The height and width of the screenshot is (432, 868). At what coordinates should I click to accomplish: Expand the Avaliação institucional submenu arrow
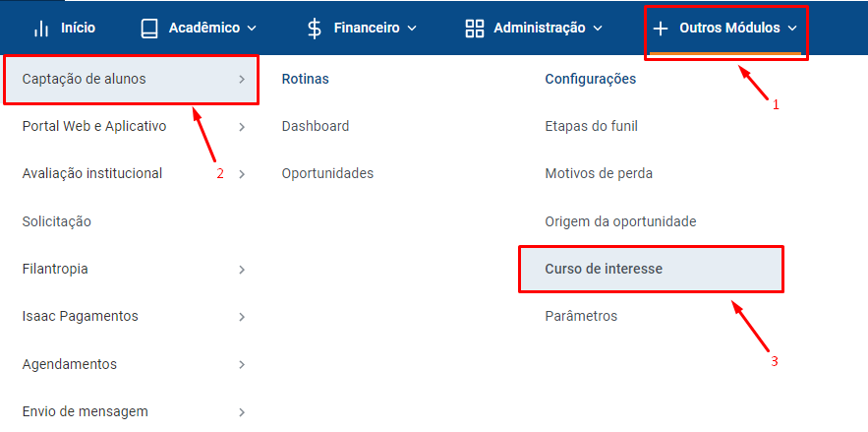pyautogui.click(x=242, y=174)
